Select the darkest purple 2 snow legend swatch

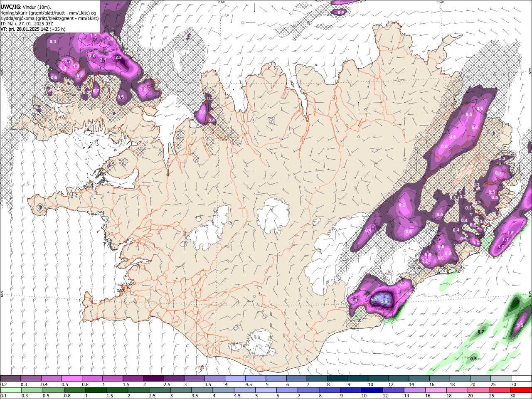coord(153,379)
